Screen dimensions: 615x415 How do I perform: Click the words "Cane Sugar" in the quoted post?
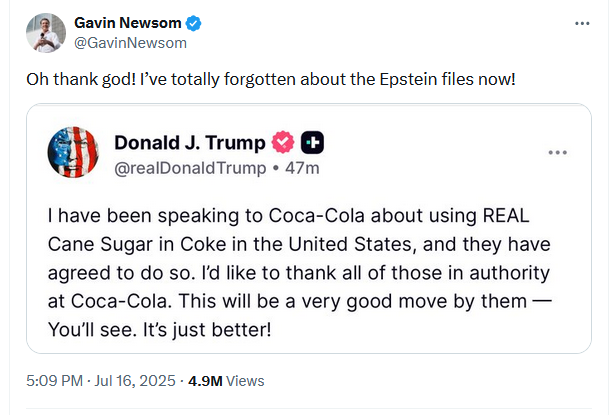(x=98, y=245)
